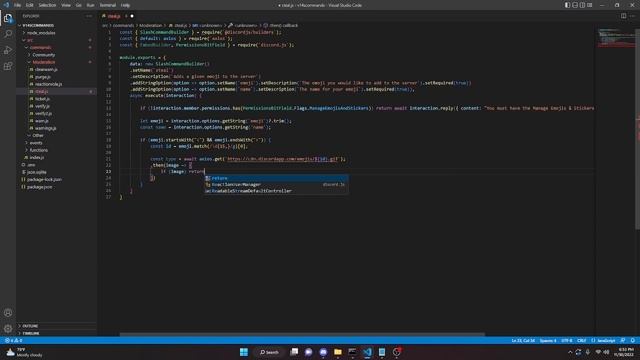Open the Extensions view
Image resolution: width=640 pixels, height=360 pixels.
click(x=8, y=66)
